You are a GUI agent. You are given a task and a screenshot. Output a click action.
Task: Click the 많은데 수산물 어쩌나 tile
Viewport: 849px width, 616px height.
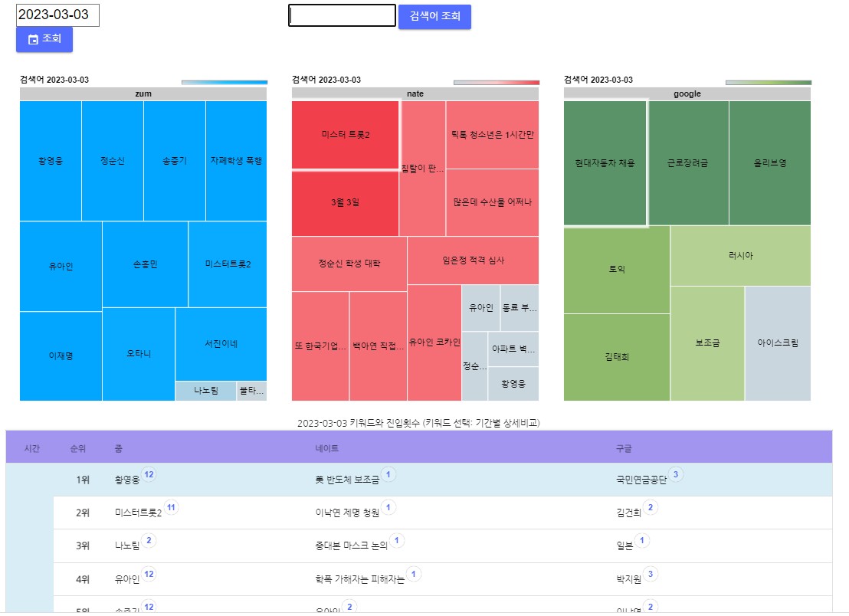pyautogui.click(x=492, y=202)
